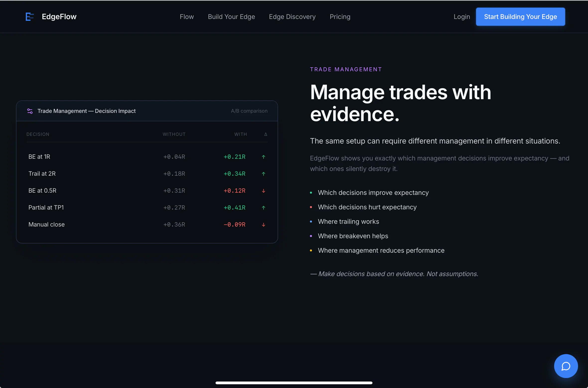Click the +0.34R with value
Viewport: 588px width, 388px height.
point(234,174)
